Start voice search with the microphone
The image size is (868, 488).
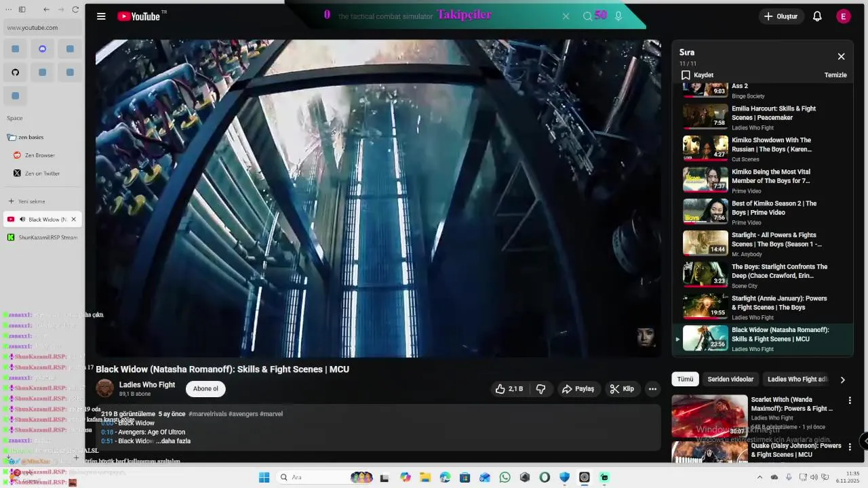(618, 16)
